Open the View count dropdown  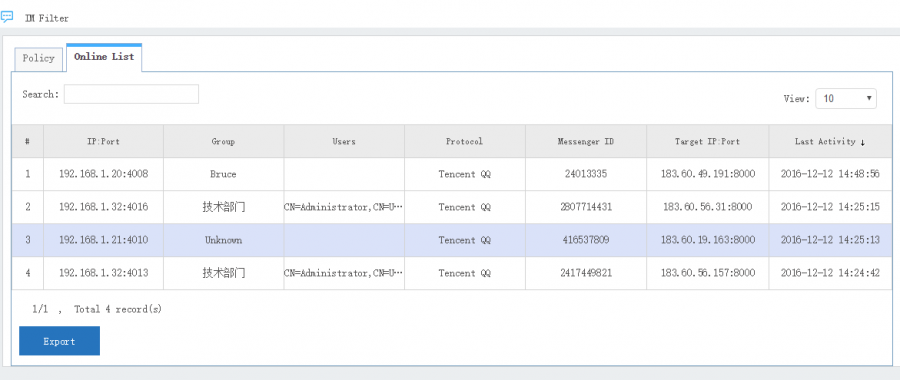846,98
